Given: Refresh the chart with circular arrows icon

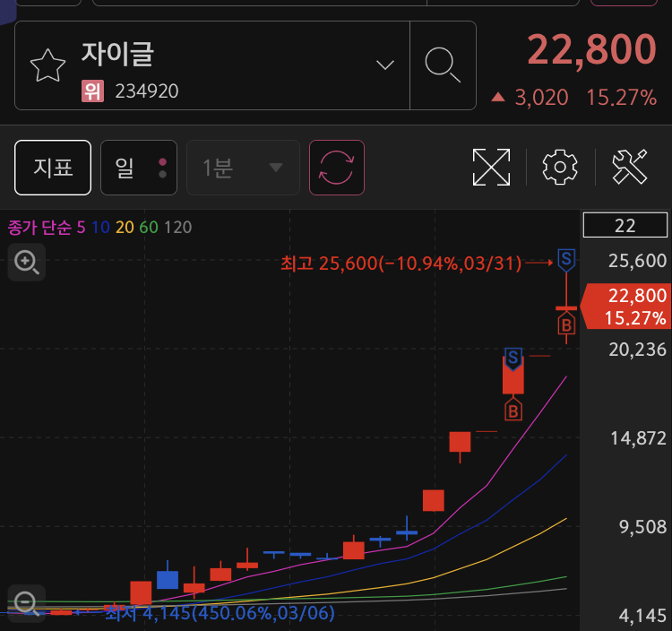Looking at the screenshot, I should pos(337,168).
